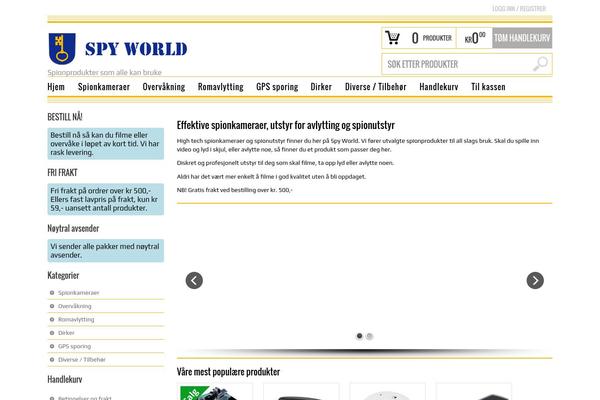
Task: Click the NB! Gratis frakt notice line
Action: 234,190
